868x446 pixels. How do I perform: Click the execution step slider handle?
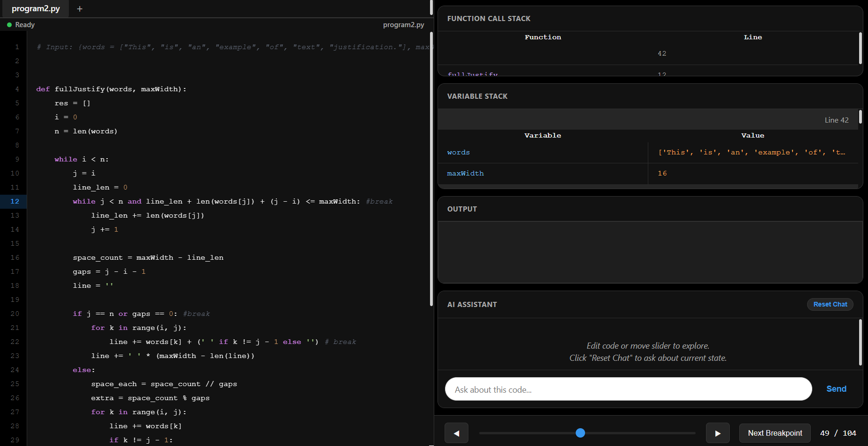tap(580, 433)
